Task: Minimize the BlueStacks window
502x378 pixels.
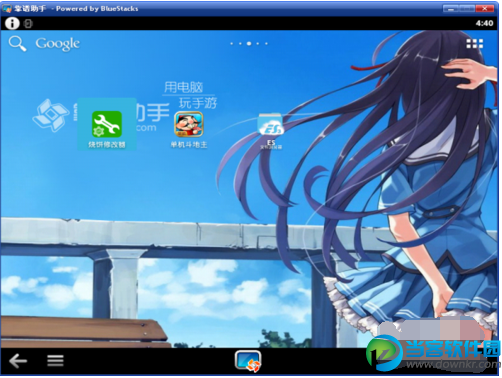Action: [x=451, y=9]
